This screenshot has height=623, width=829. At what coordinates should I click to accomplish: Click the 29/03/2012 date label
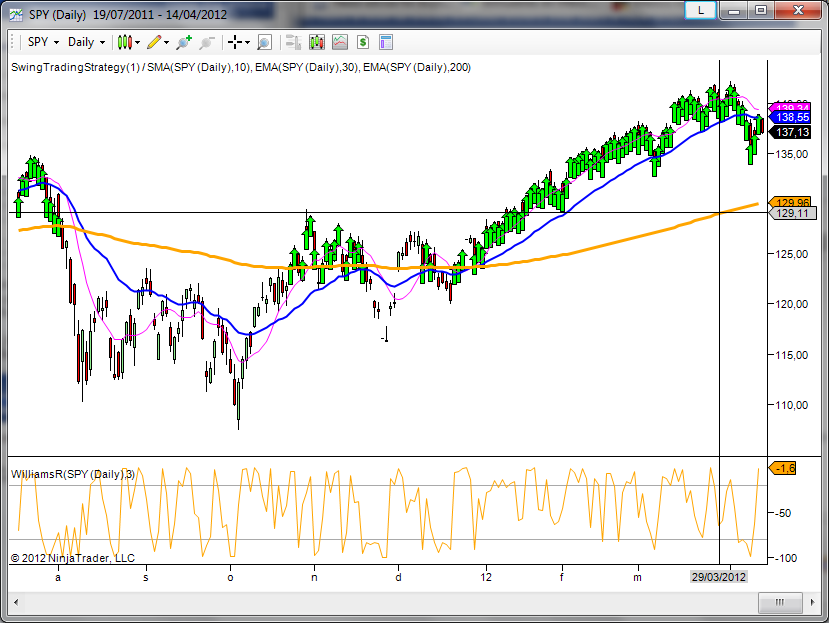point(719,577)
